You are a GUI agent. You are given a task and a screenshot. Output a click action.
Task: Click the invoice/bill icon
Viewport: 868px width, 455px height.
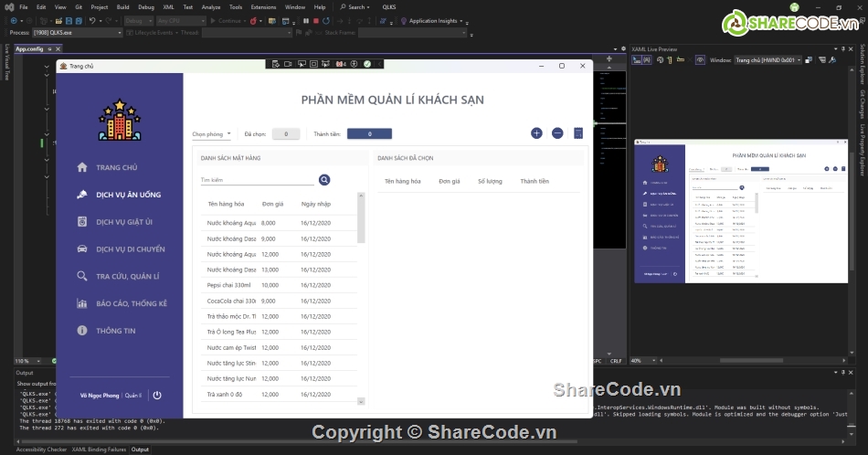click(x=578, y=133)
